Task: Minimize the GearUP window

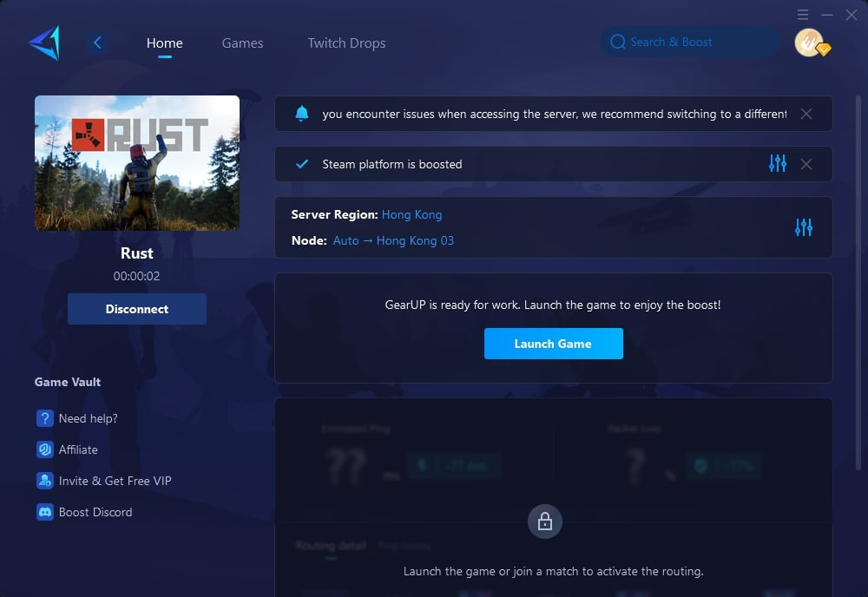Action: 827,15
